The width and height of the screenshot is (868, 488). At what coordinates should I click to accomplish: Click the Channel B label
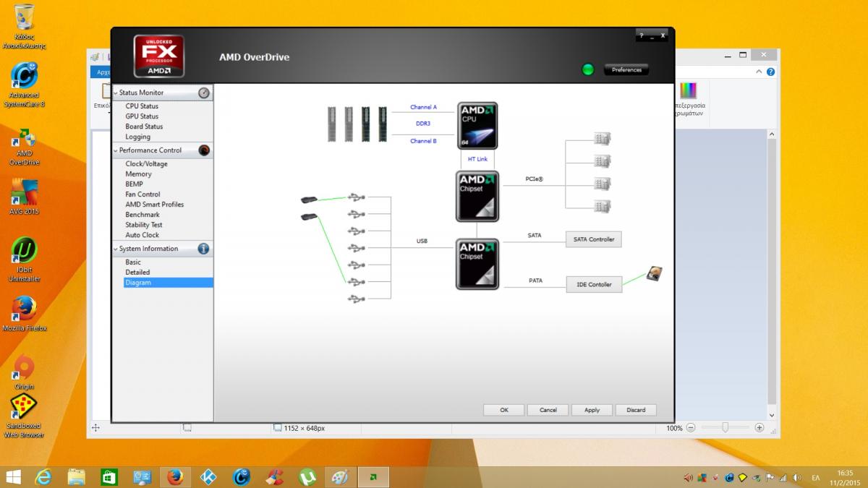424,141
